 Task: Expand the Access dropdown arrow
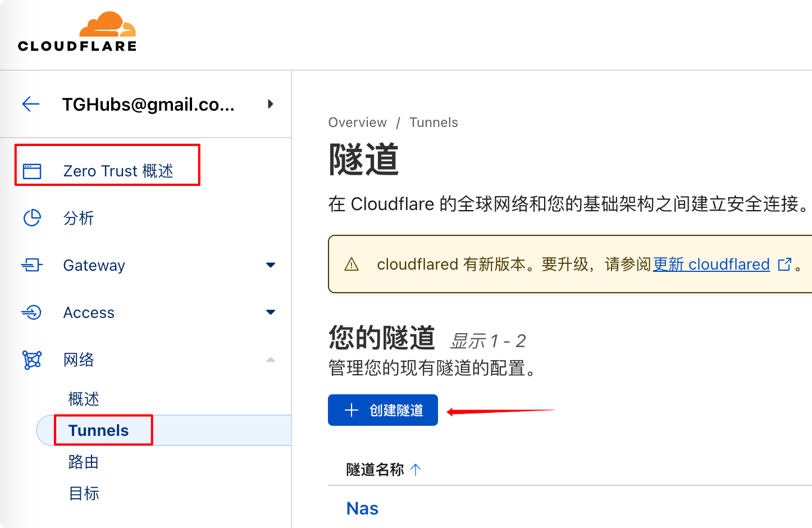[x=271, y=312]
